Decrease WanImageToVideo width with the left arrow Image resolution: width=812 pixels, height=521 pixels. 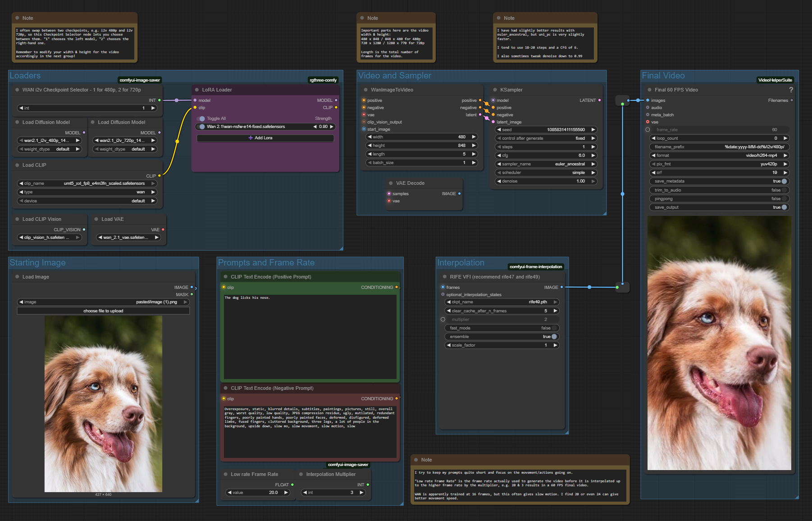click(x=370, y=137)
